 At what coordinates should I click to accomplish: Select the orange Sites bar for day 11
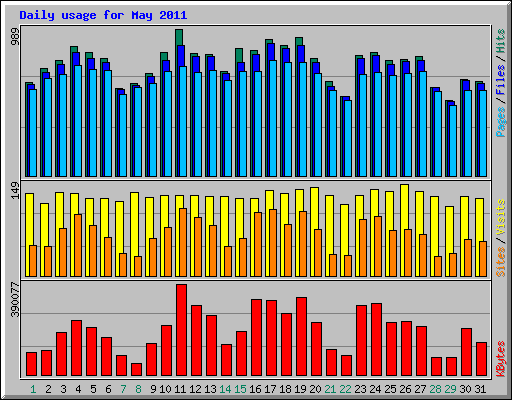point(183,242)
